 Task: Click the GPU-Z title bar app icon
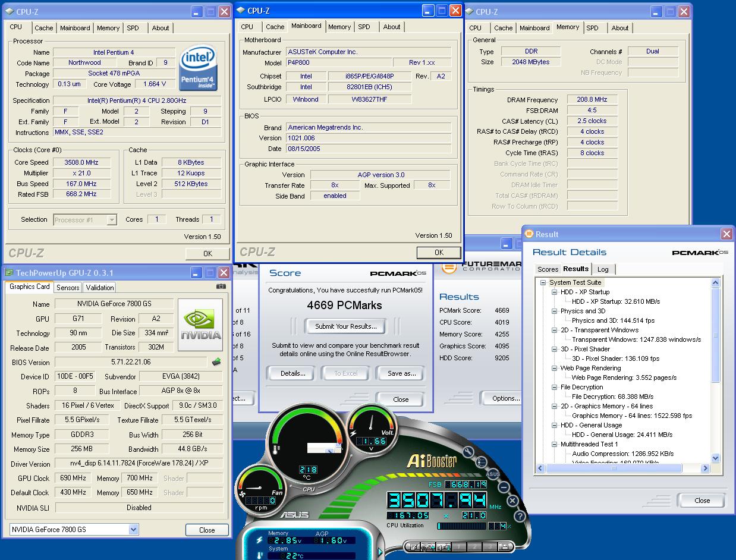[x=10, y=273]
